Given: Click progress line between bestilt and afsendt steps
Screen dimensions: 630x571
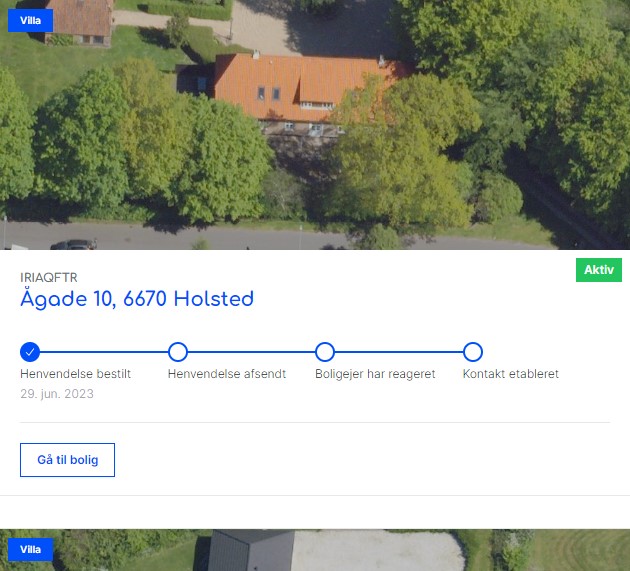Looking at the screenshot, I should (104, 352).
